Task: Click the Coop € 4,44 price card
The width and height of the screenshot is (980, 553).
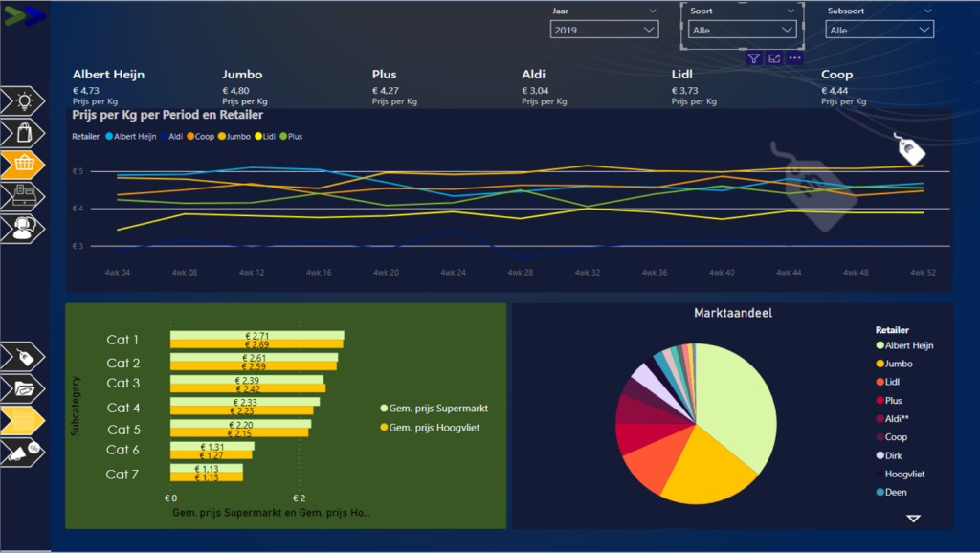Action: point(844,87)
